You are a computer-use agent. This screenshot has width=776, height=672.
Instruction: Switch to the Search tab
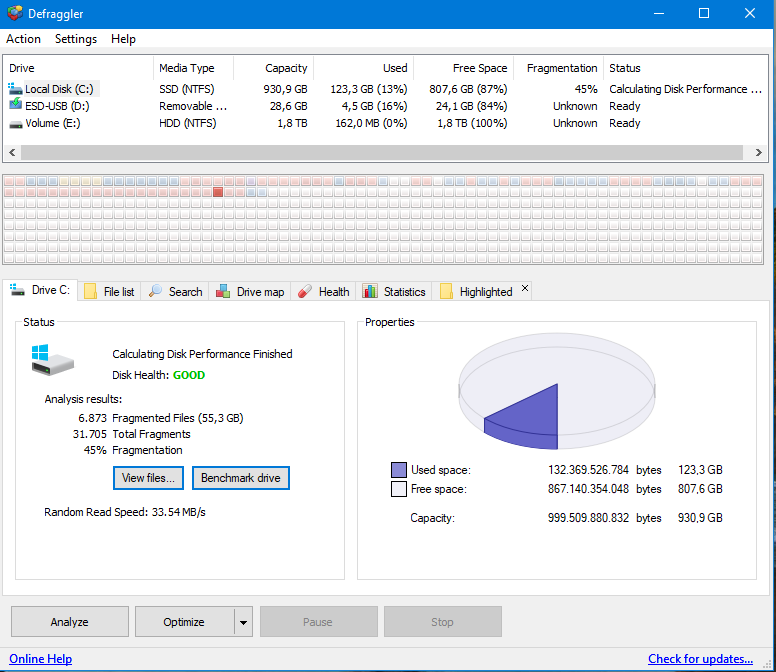(x=176, y=291)
